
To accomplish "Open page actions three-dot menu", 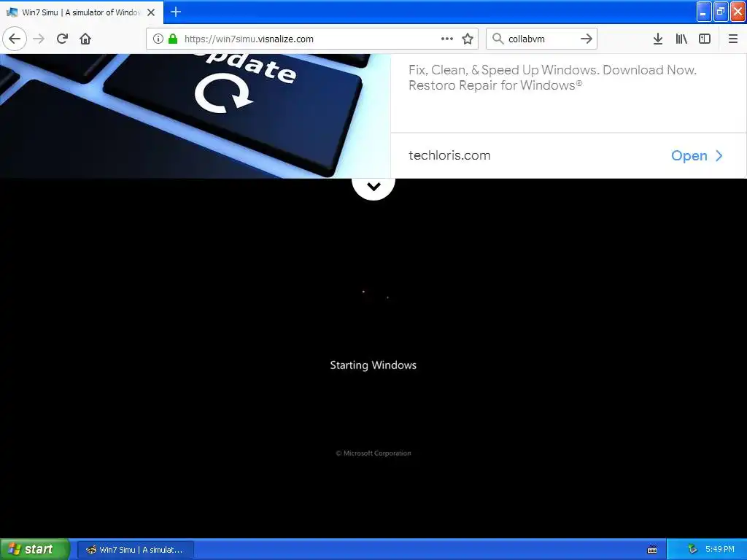I will pyautogui.click(x=447, y=39).
